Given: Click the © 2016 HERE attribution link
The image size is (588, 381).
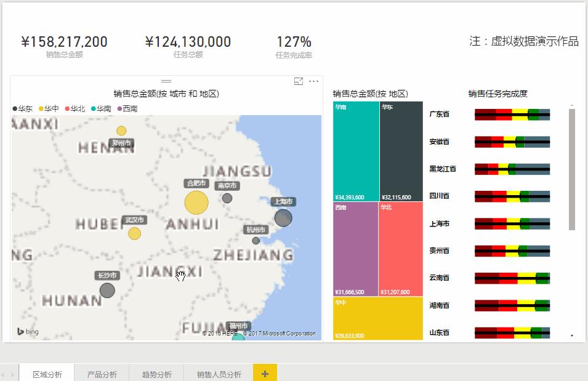Looking at the screenshot, I should 220,334.
